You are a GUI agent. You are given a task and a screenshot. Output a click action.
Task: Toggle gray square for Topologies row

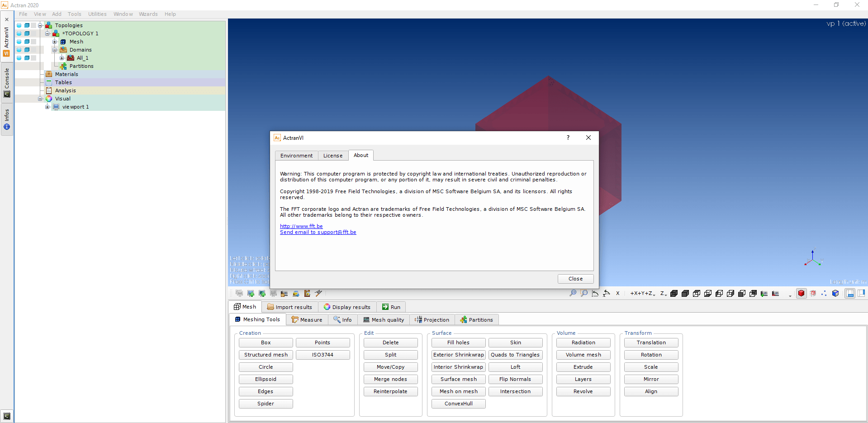[x=33, y=25]
